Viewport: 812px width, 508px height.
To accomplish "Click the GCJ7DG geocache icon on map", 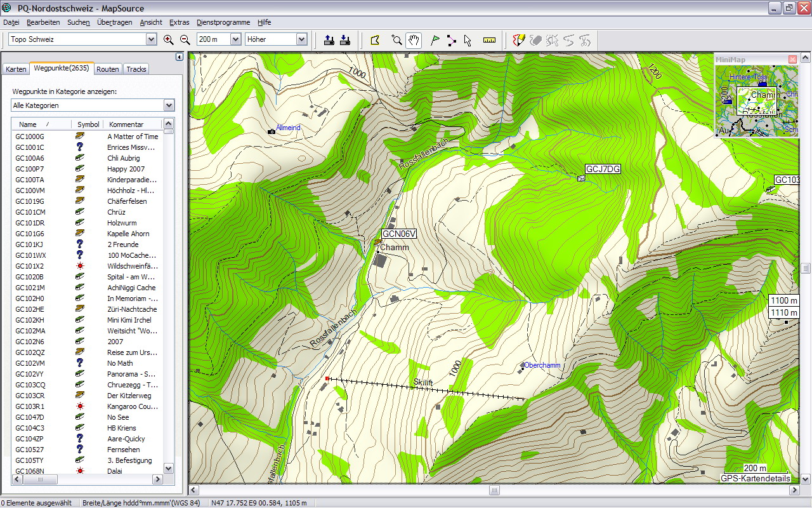I will [581, 178].
